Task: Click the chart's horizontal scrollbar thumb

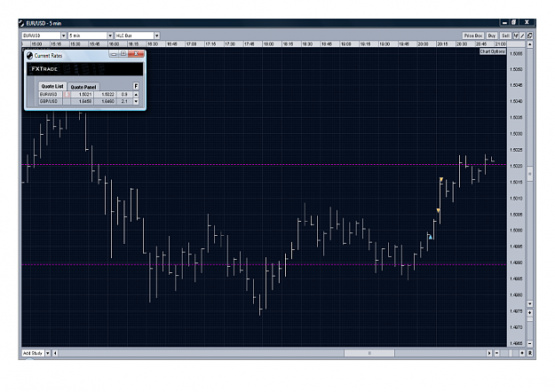Action: pyautogui.click(x=369, y=353)
